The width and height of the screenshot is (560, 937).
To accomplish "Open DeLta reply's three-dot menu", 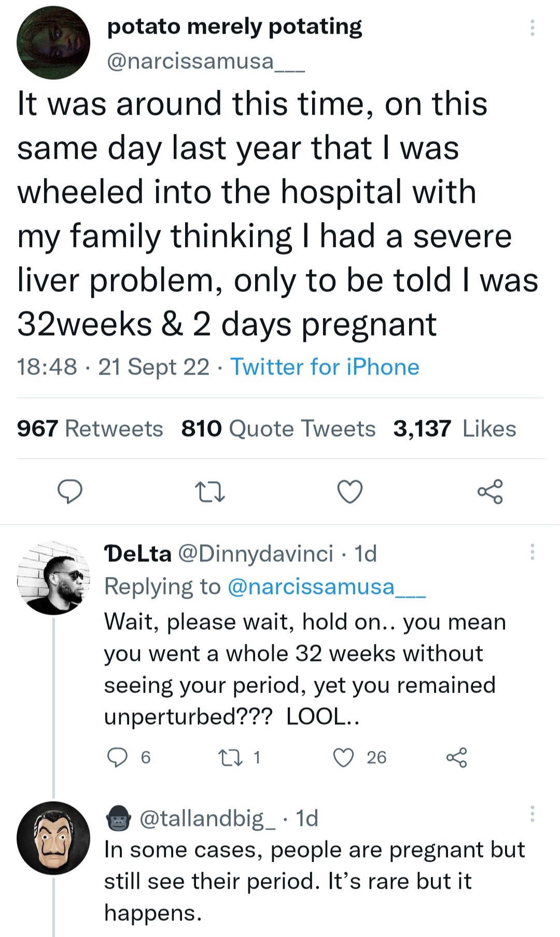I will point(532,552).
